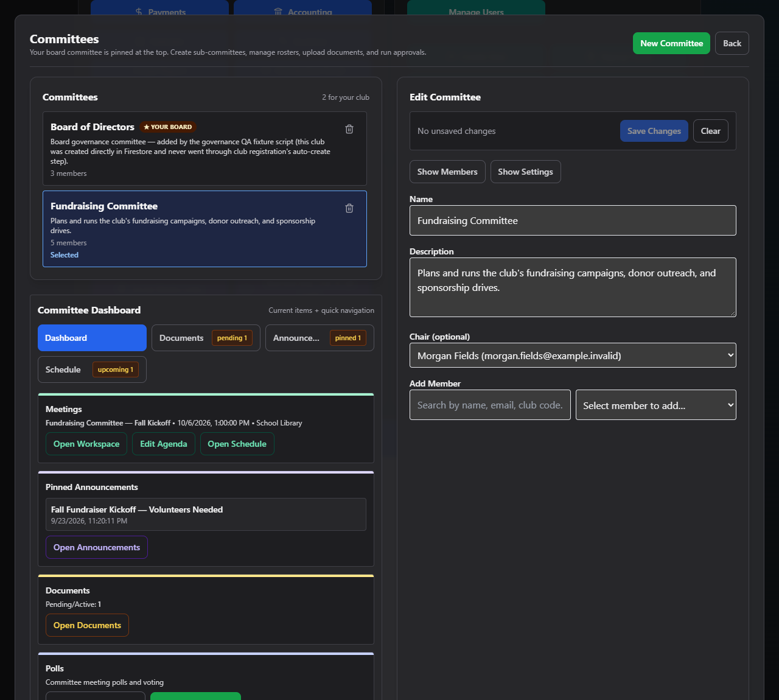Create a New Committee
The image size is (779, 700).
click(x=671, y=43)
